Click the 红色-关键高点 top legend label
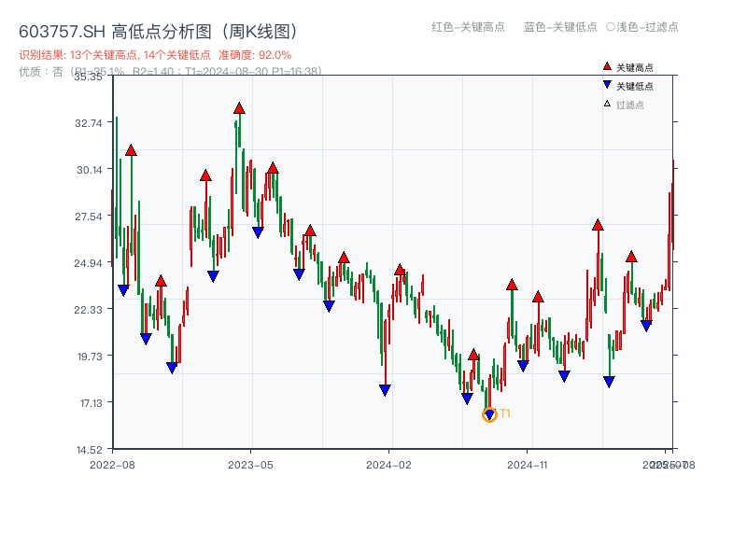 pos(469,27)
